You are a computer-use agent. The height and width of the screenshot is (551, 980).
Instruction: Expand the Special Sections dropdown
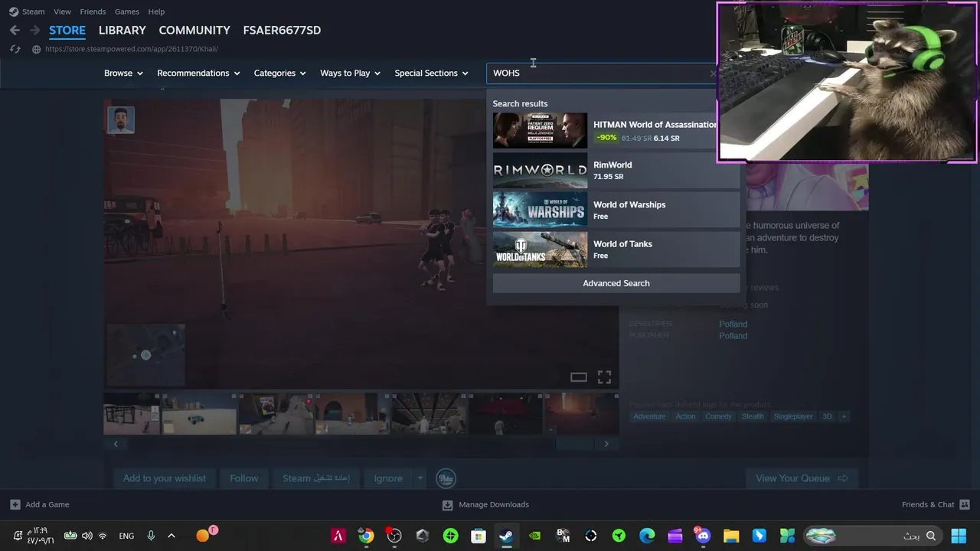(431, 73)
